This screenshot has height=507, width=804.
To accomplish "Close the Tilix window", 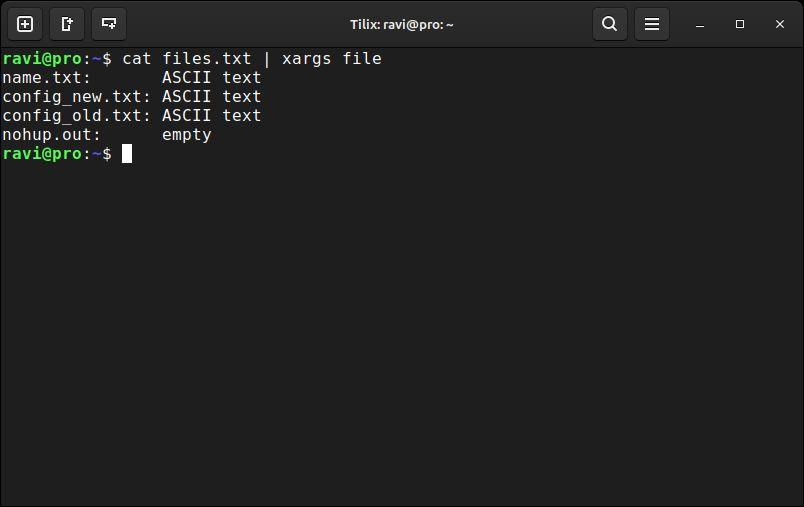I will (779, 24).
